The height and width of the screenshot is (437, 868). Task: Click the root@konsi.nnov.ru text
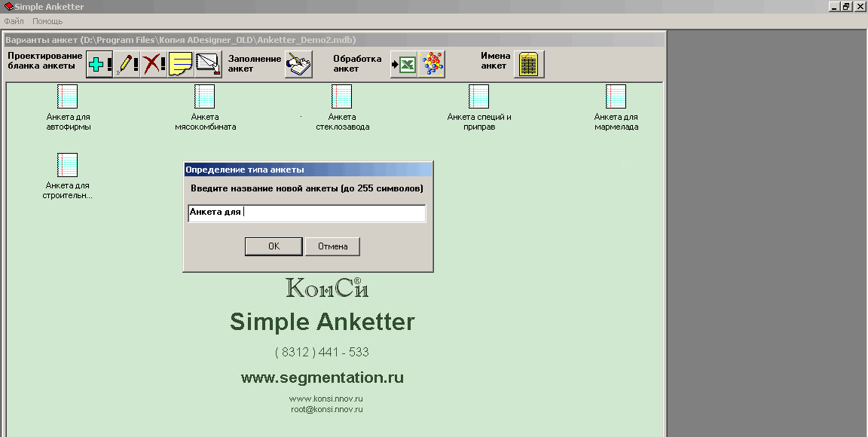(326, 410)
